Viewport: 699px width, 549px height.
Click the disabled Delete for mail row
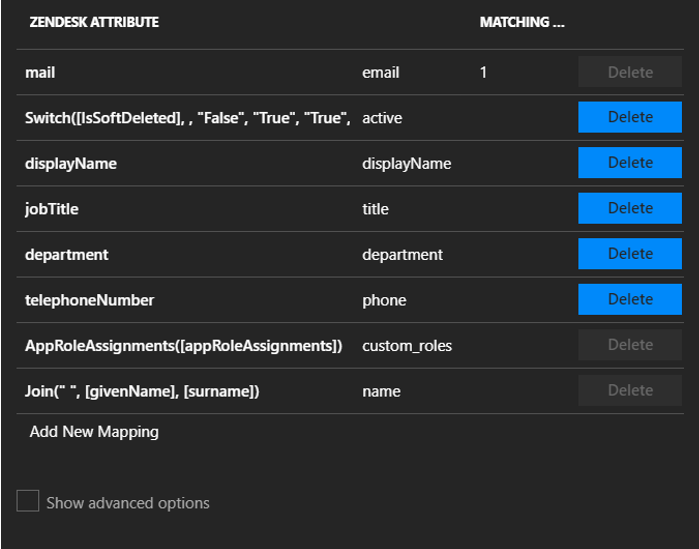click(x=630, y=72)
